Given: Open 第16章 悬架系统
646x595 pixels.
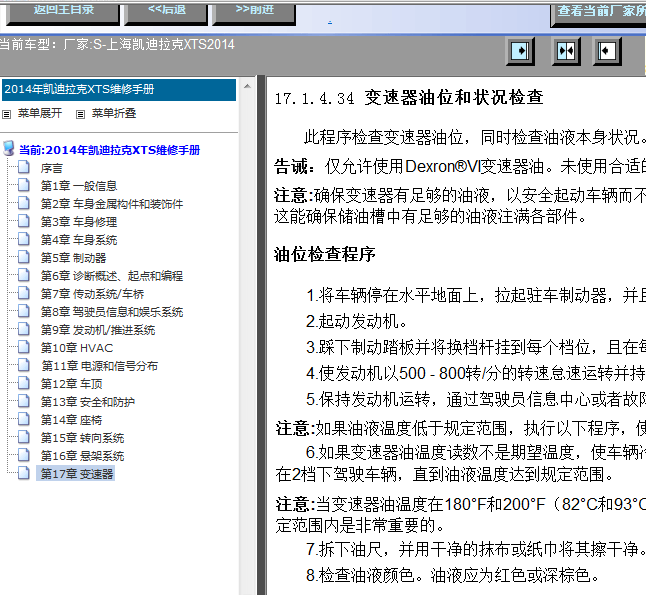Looking at the screenshot, I should pos(82,456).
